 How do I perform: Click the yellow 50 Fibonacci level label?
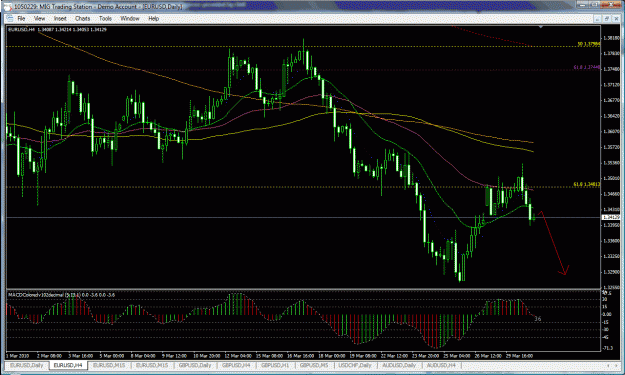[588, 44]
